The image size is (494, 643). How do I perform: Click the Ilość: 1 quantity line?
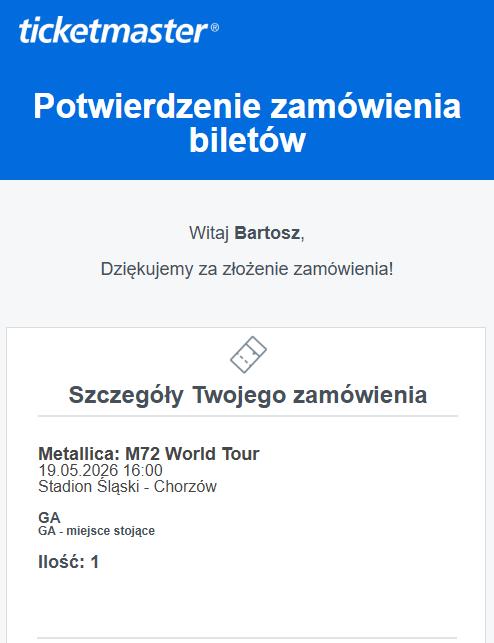point(68,562)
